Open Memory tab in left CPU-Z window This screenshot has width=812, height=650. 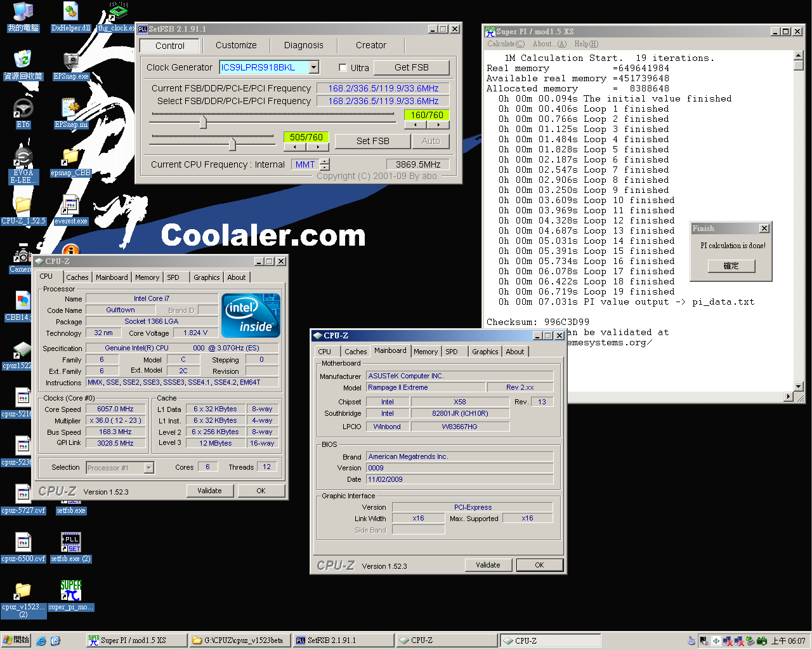coord(147,277)
